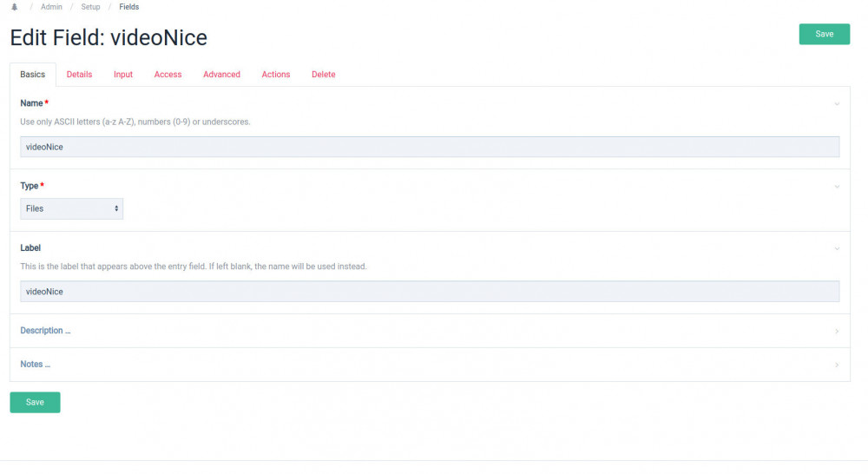Select the Basics tab

(x=33, y=75)
